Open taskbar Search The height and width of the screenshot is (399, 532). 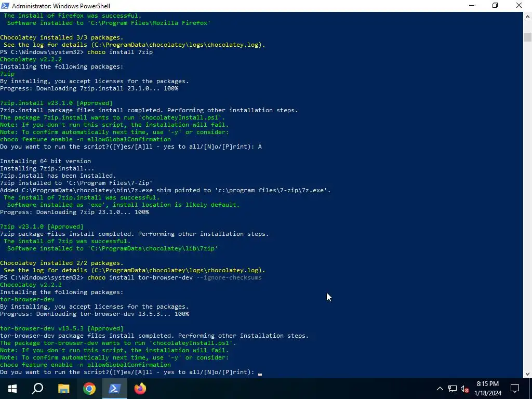pos(37,389)
